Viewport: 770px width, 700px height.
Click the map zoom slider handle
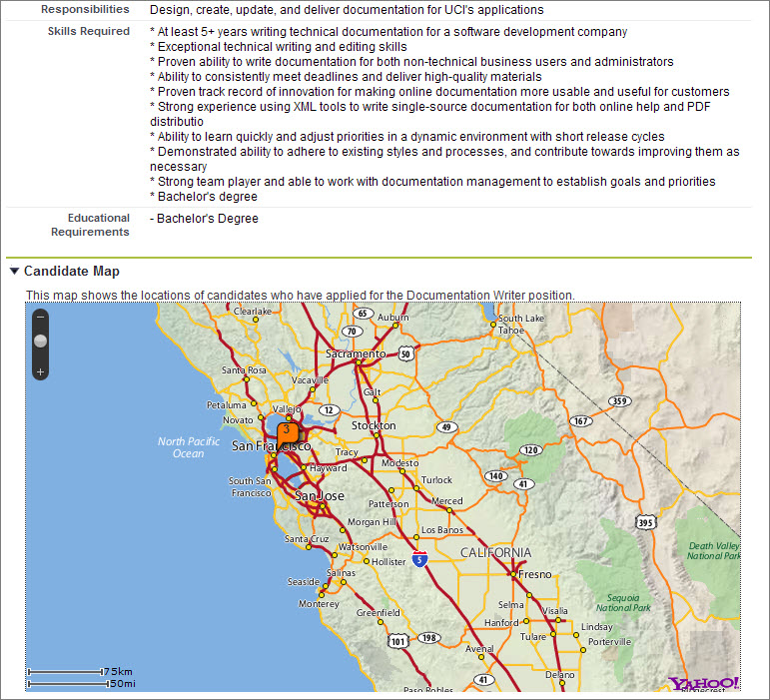(40, 341)
